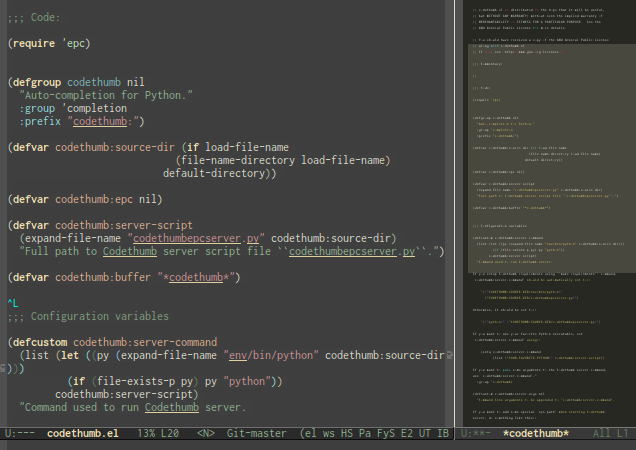Click the 13% L20 position indicator
The image size is (636, 450).
(x=158, y=433)
